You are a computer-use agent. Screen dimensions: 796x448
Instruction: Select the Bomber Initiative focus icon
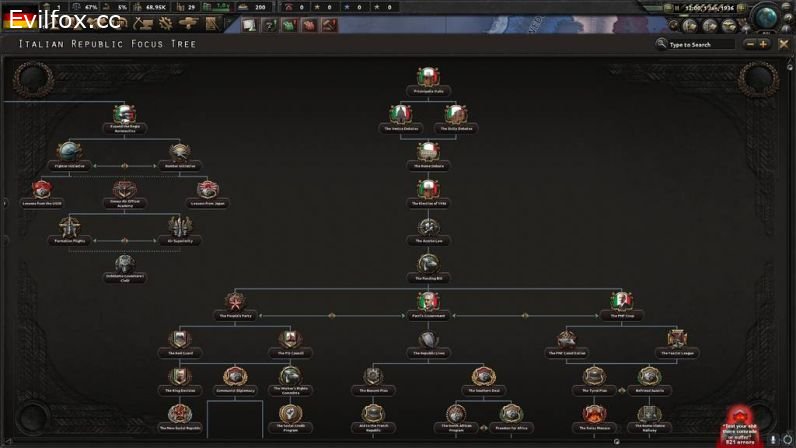tap(179, 152)
